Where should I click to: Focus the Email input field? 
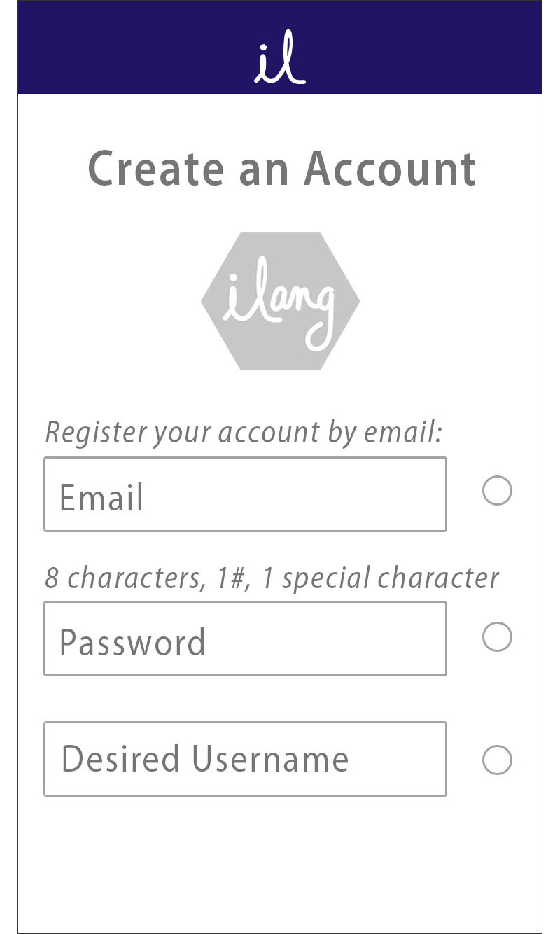click(245, 494)
